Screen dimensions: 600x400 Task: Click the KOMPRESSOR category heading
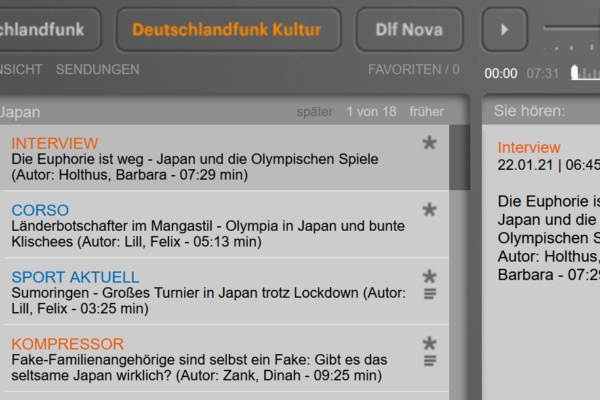[x=68, y=344]
